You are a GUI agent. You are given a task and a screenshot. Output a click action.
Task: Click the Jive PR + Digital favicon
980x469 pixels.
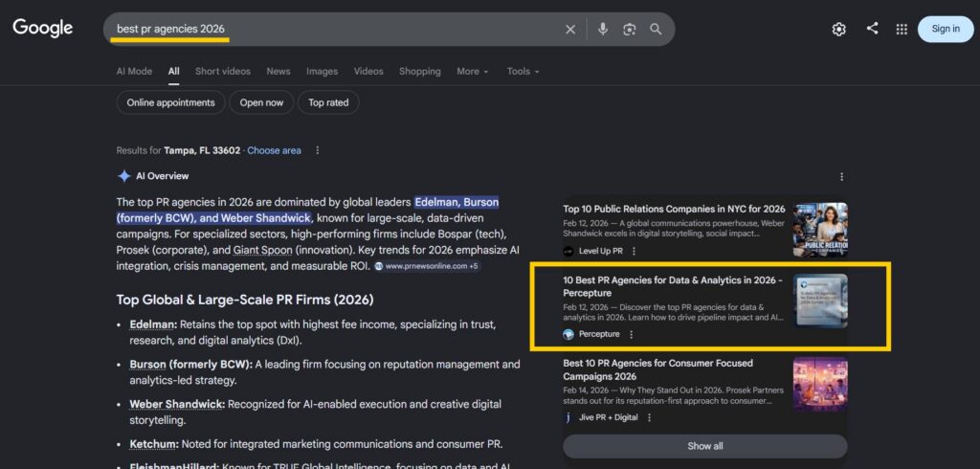click(x=568, y=417)
